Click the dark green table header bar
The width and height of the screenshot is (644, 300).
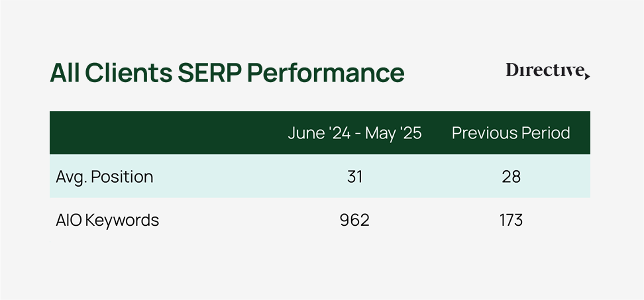point(320,133)
